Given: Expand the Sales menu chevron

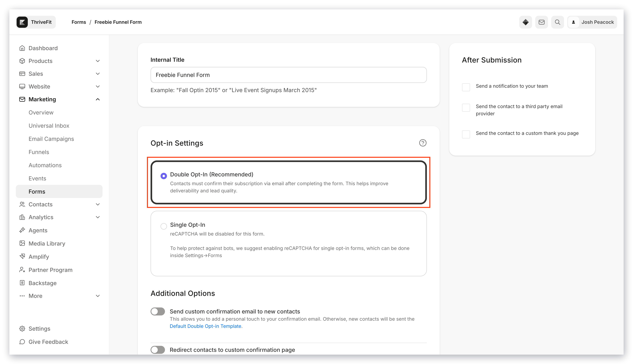Looking at the screenshot, I should coord(98,74).
